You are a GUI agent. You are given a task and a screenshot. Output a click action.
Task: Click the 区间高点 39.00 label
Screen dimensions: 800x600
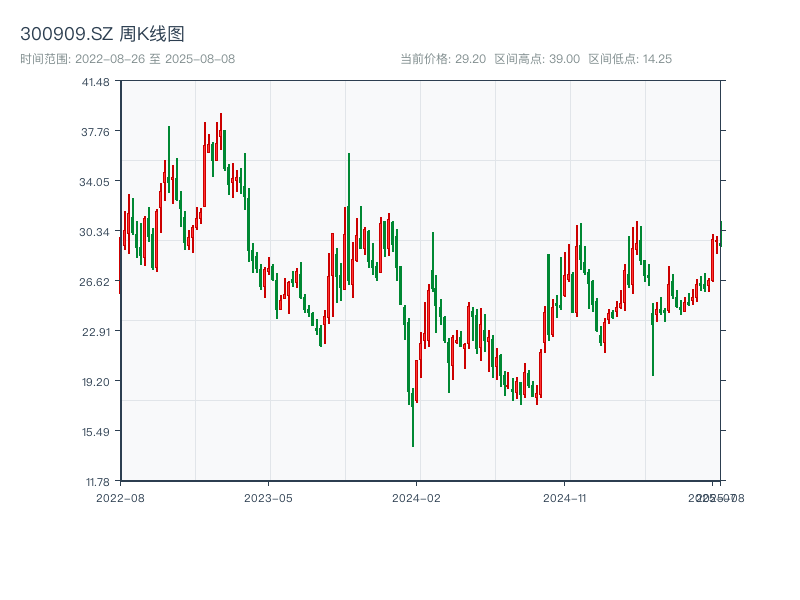537,59
